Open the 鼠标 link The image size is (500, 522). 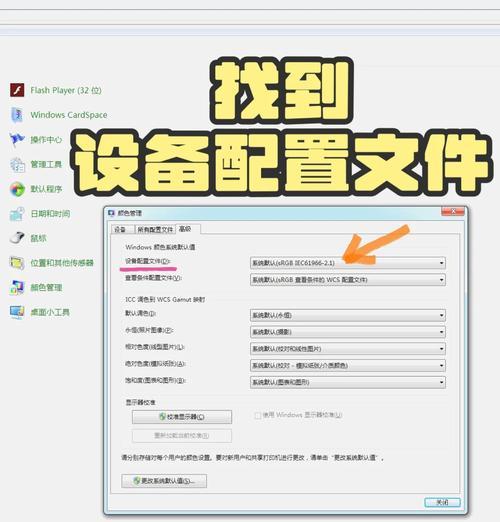[x=38, y=238]
